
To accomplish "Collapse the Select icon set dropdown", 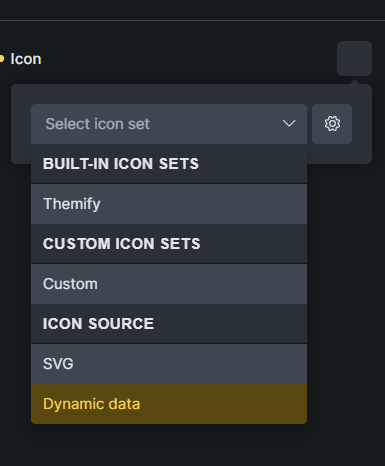I will coord(169,124).
